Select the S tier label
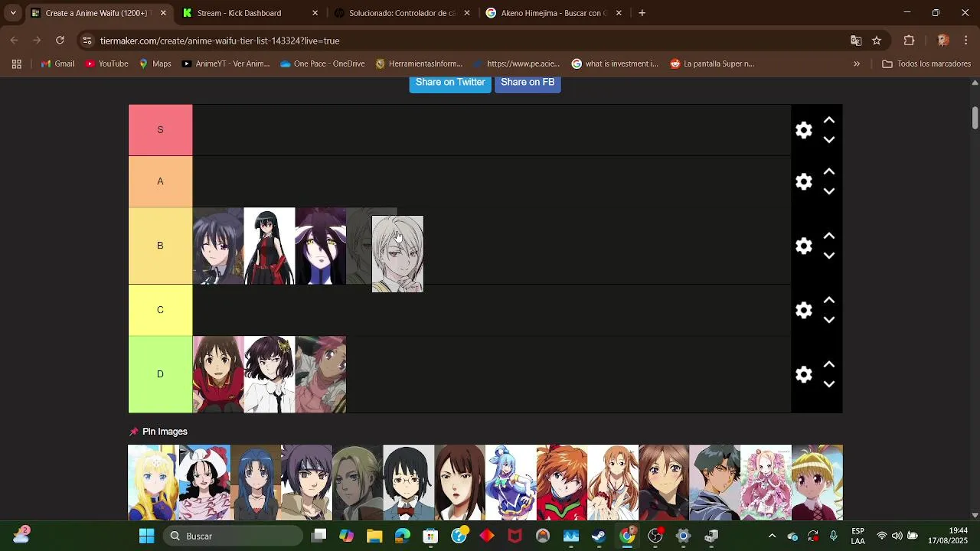Viewport: 980px width, 551px height. click(x=160, y=130)
